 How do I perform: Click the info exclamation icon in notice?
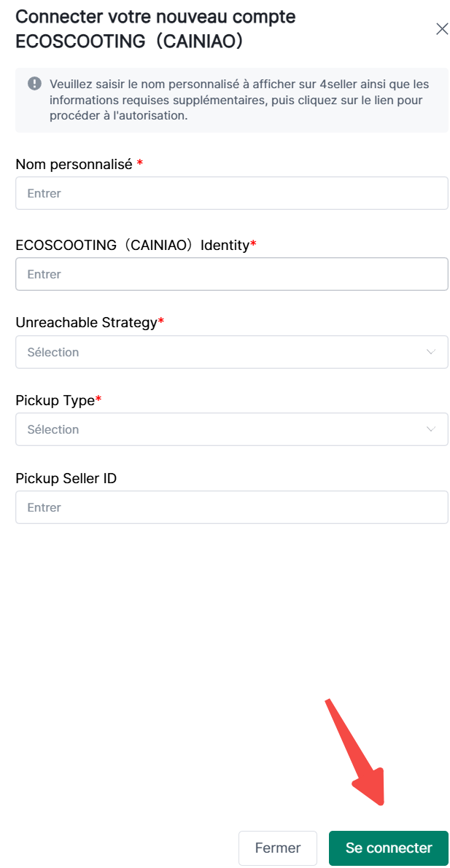[34, 84]
